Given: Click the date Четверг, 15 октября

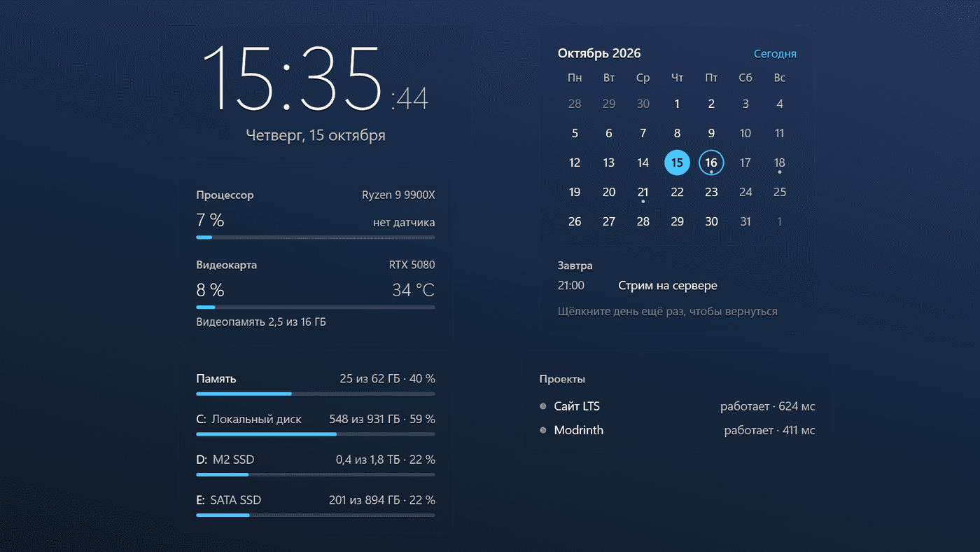Looking at the screenshot, I should click(316, 135).
